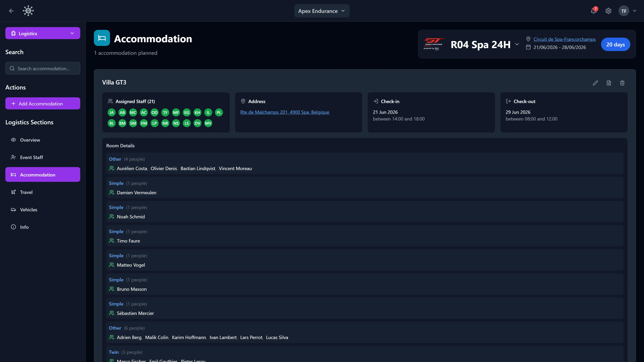Select the OD staff avatar
644x362 pixels.
pos(154,112)
